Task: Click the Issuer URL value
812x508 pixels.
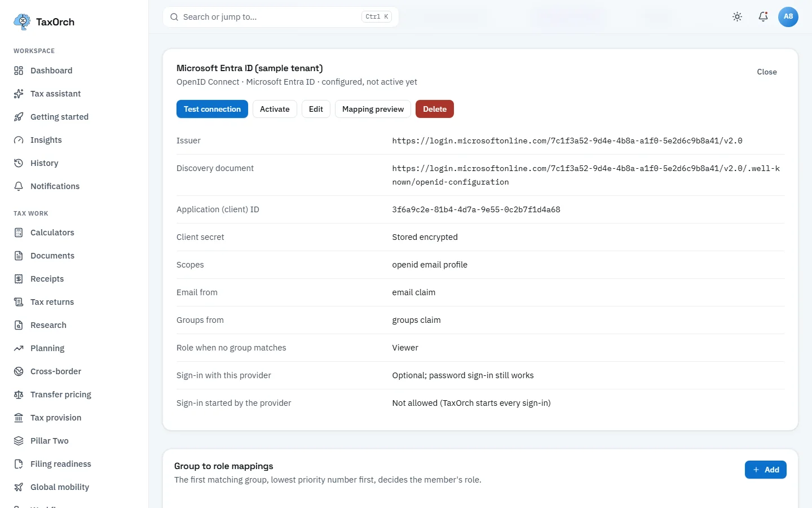Action: click(567, 141)
